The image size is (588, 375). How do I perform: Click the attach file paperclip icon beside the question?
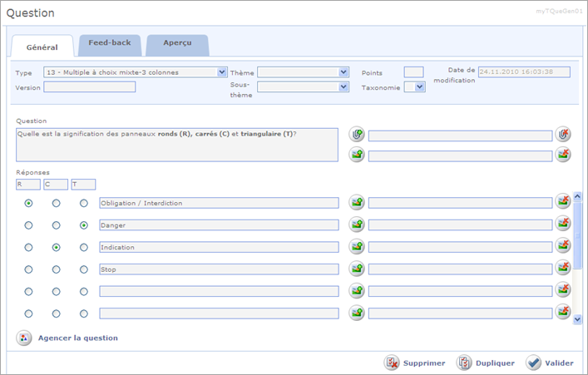[357, 134]
